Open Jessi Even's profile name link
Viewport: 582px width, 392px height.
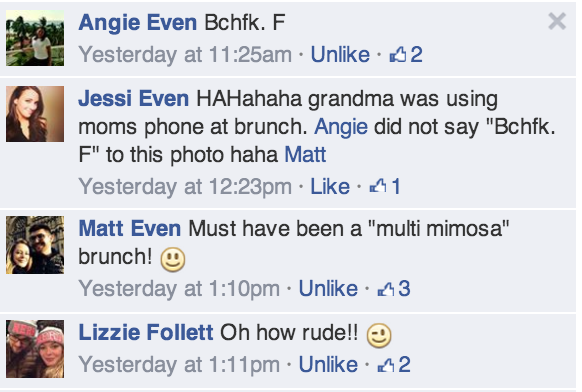click(134, 98)
